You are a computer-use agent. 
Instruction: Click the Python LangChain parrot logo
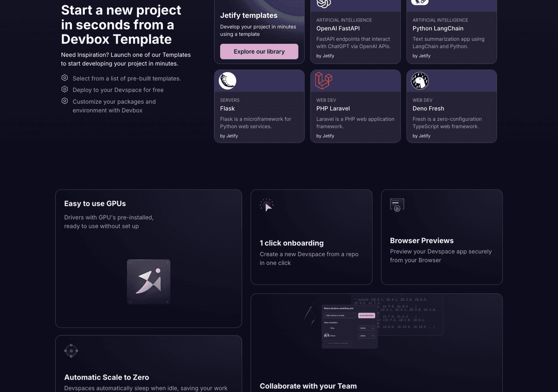tap(420, 2)
